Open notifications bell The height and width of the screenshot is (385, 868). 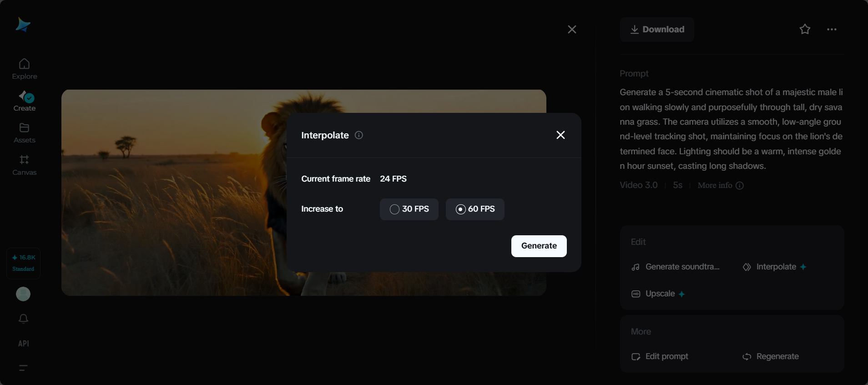24,319
